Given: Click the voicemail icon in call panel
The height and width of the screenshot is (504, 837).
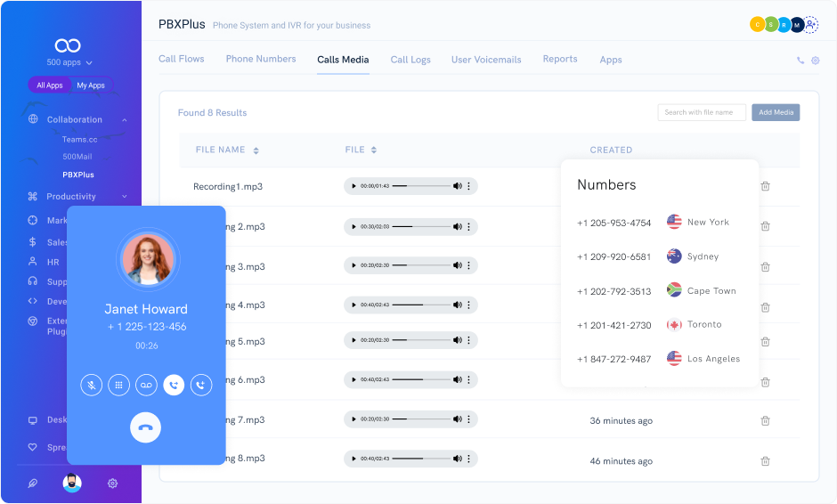Looking at the screenshot, I should [x=146, y=385].
